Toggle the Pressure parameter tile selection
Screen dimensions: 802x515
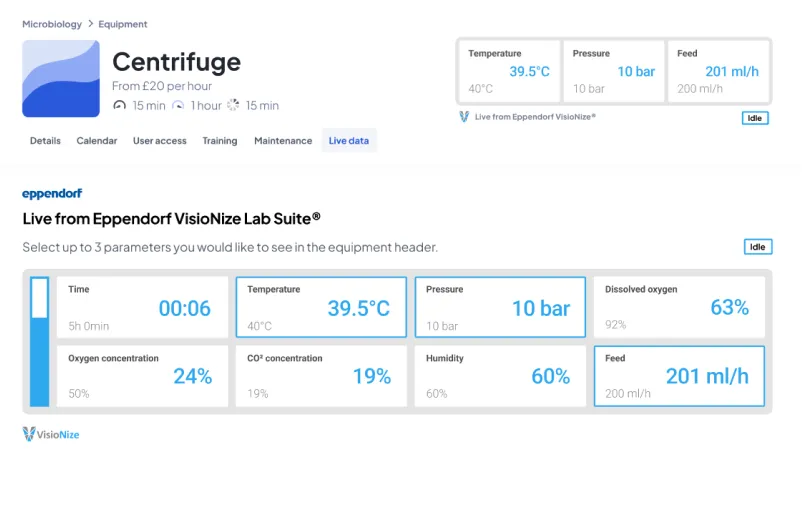point(499,307)
